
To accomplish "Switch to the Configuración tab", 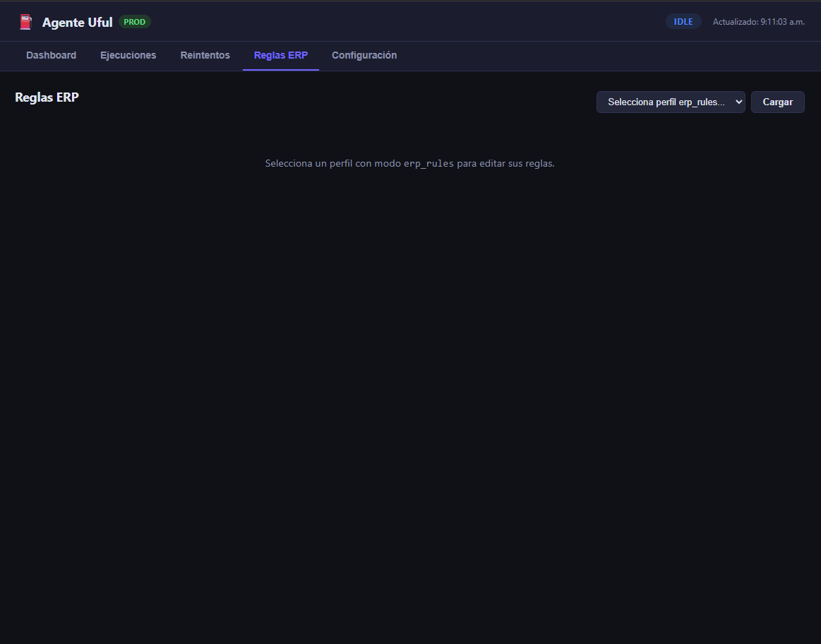I will tap(364, 55).
